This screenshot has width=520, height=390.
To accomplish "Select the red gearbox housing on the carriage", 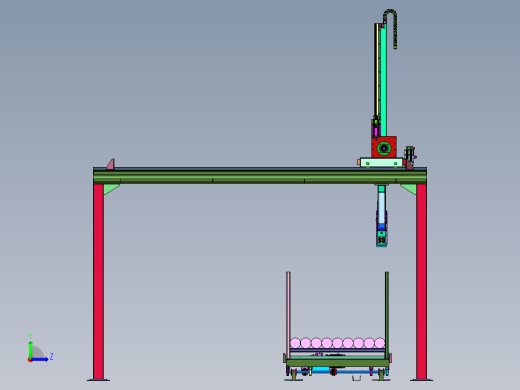I will pos(384,147).
